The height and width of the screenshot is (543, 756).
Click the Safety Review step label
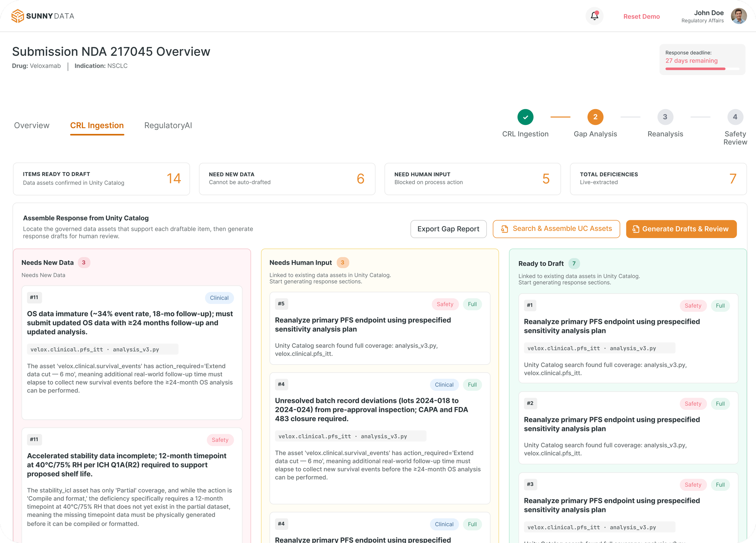(735, 138)
